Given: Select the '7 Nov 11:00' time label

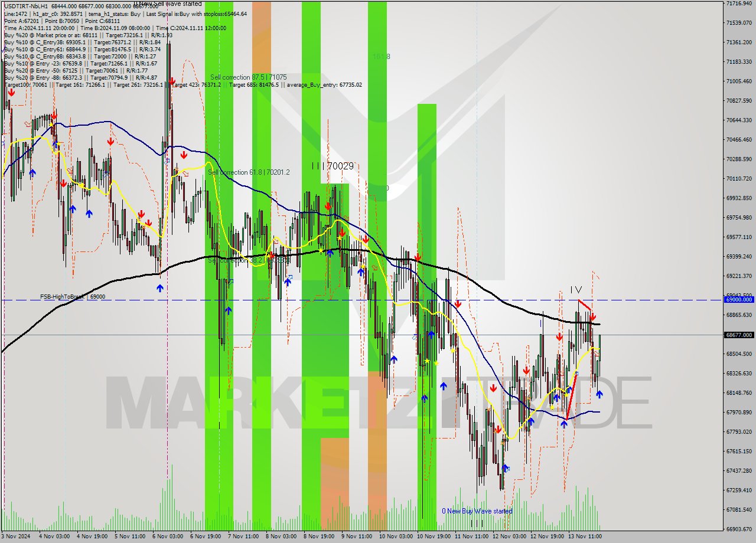Looking at the screenshot, I should pos(243,537).
